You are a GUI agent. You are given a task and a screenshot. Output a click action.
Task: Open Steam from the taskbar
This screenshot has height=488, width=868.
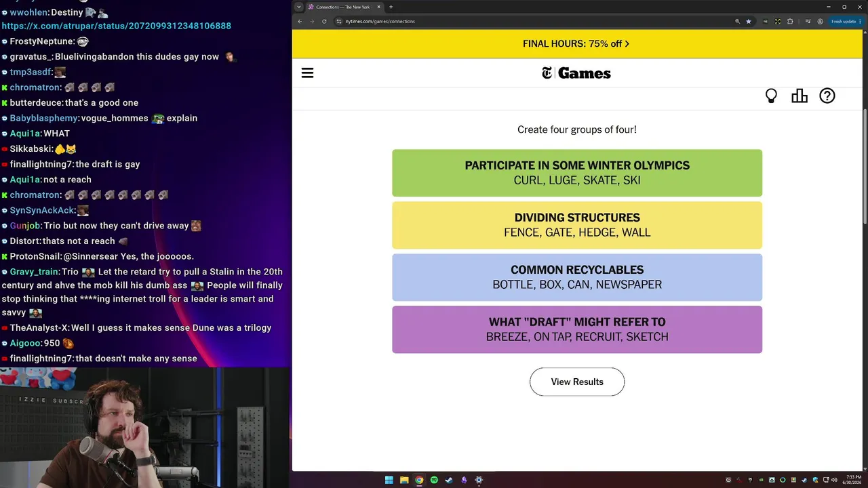(x=449, y=480)
